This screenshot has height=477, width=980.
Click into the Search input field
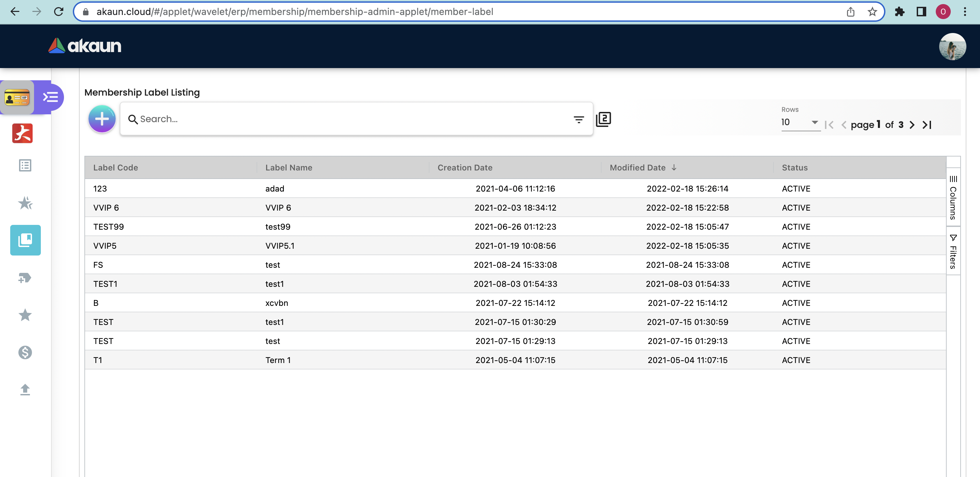[342, 119]
